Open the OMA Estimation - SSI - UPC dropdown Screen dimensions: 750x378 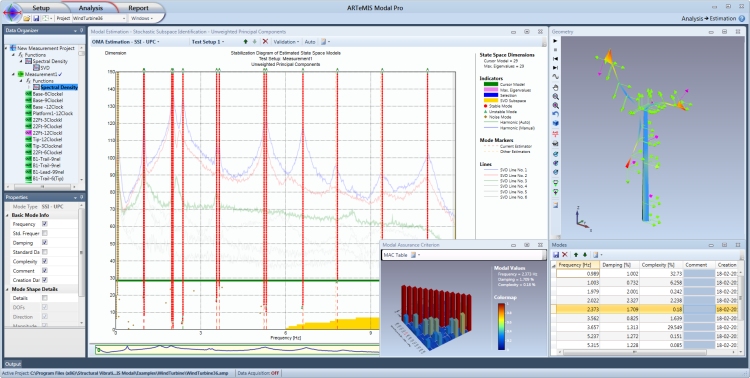pos(126,42)
